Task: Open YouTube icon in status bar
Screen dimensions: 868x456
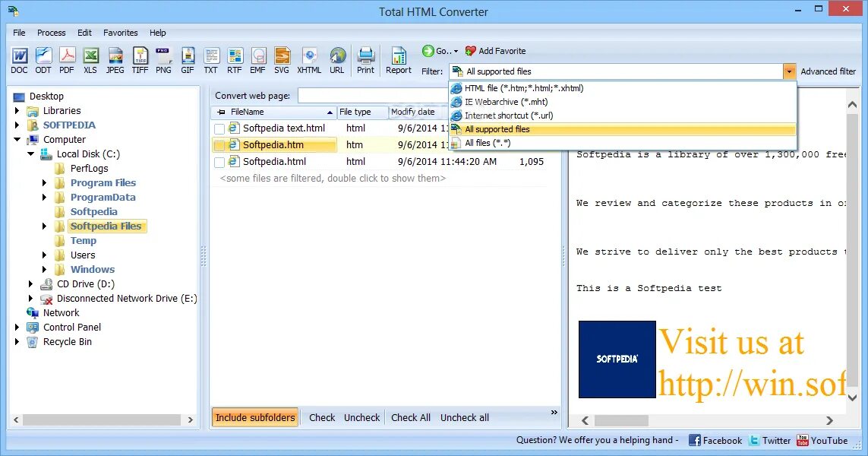Action: pos(803,441)
